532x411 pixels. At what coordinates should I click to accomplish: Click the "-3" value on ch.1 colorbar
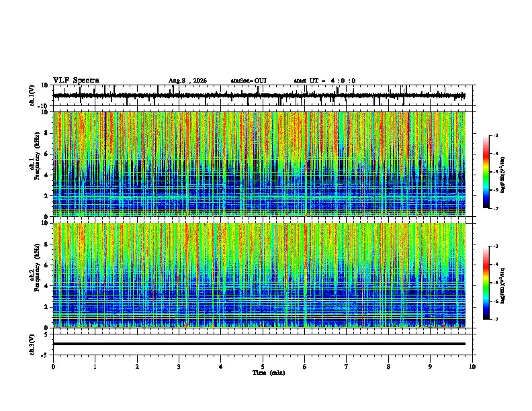pyautogui.click(x=496, y=135)
